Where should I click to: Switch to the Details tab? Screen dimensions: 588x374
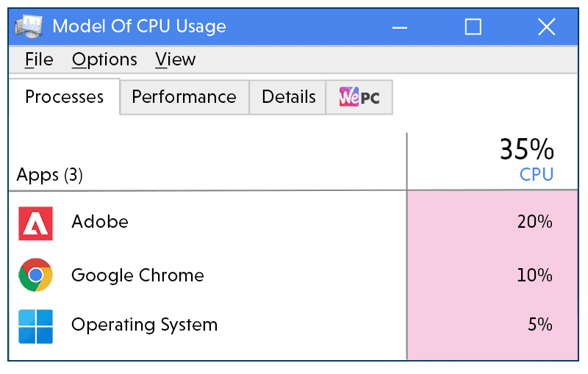(288, 97)
